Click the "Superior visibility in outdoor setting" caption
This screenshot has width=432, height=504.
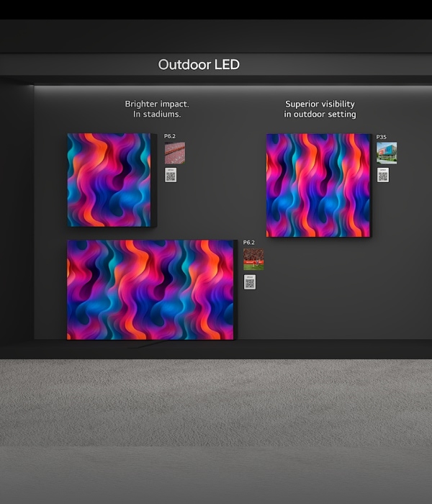320,109
